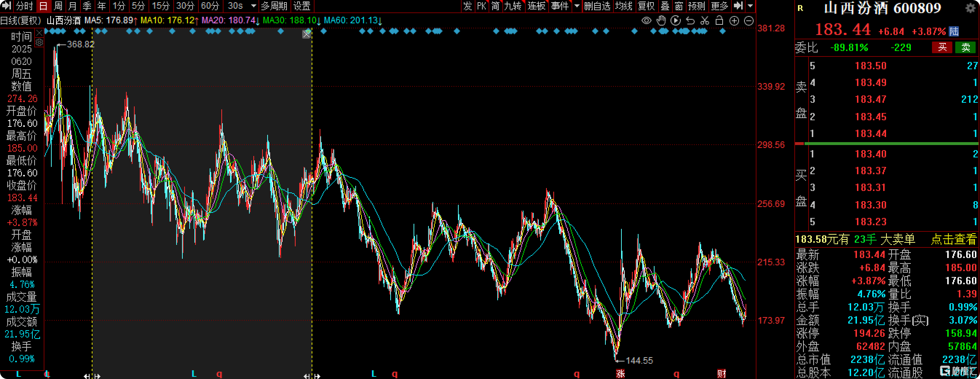This screenshot has height=379, width=980.
Task: Switch to 季 quarterly period
Action: (x=87, y=6)
